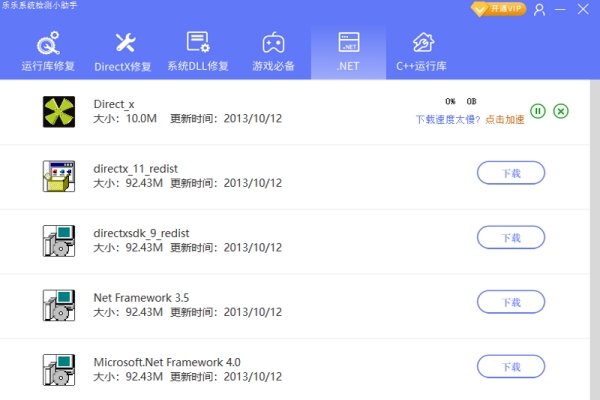600x400 pixels.
Task: Click the directx_11_redist installer icon
Action: (x=58, y=175)
